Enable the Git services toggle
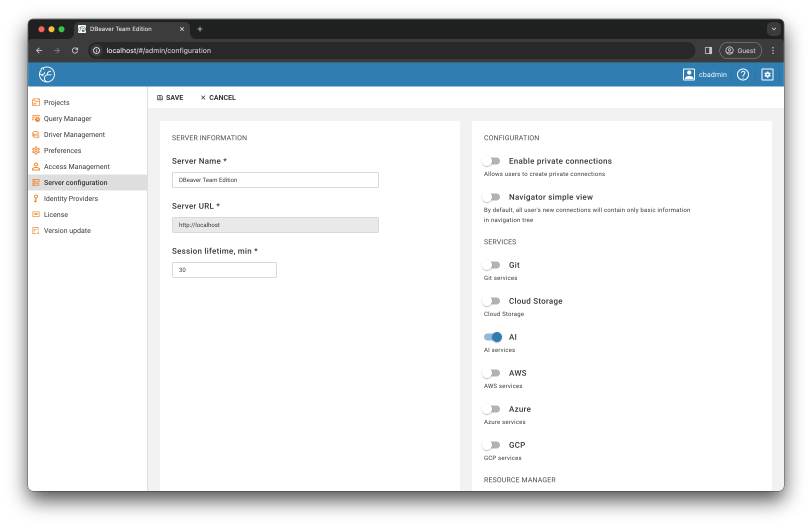This screenshot has height=528, width=812. coord(491,265)
